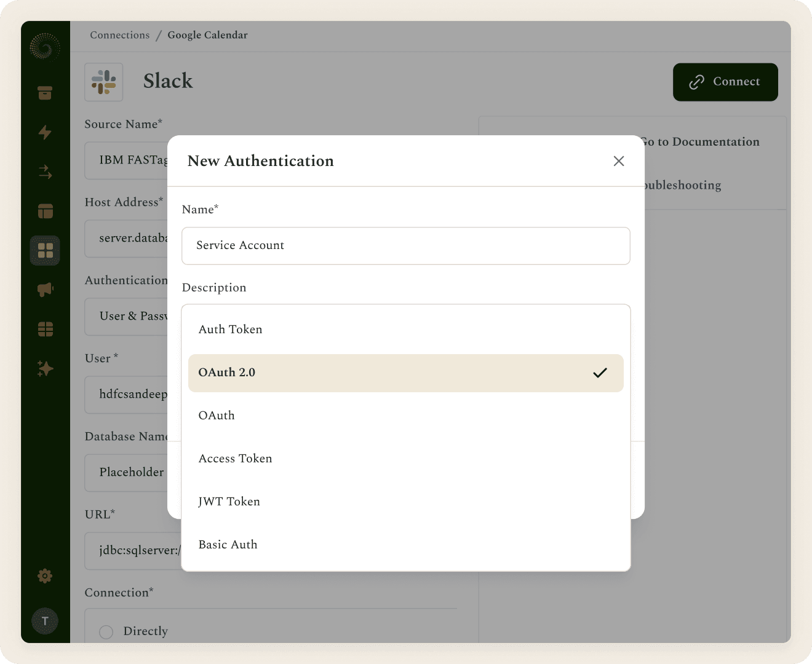
Task: Click the lightning bolt sidebar icon
Action: [45, 132]
